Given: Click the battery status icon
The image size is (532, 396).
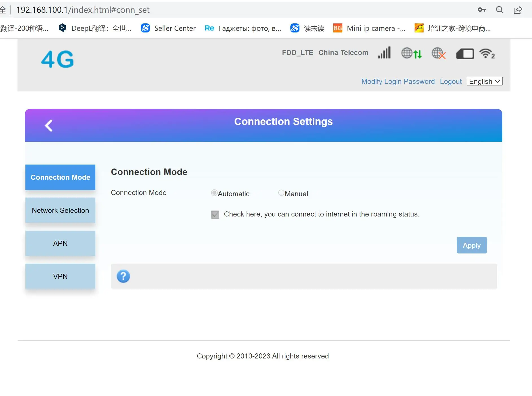Looking at the screenshot, I should (x=465, y=54).
